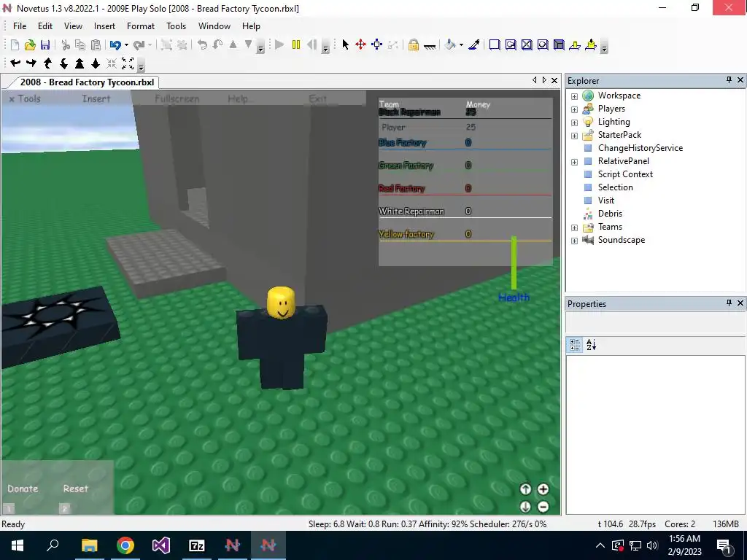Expand the Lighting tree node
This screenshot has height=560, width=747.
click(x=574, y=122)
